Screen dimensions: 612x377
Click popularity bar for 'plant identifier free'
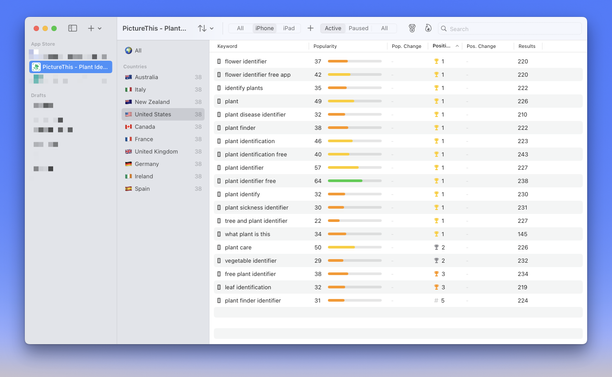(x=354, y=181)
